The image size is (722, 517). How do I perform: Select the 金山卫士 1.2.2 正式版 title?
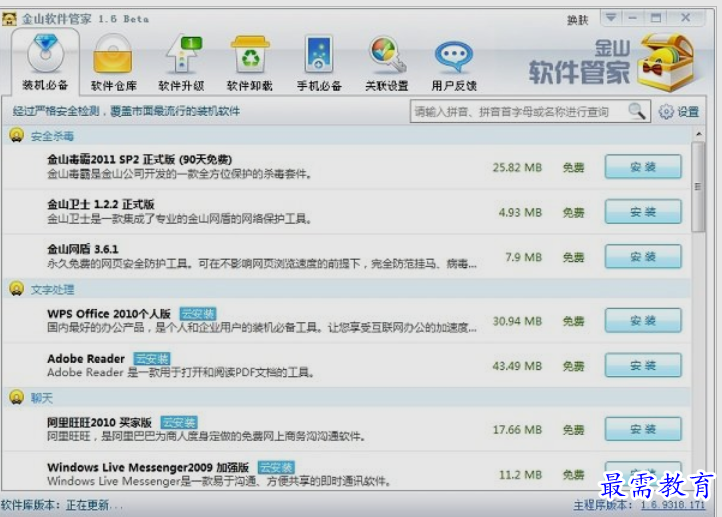101,204
